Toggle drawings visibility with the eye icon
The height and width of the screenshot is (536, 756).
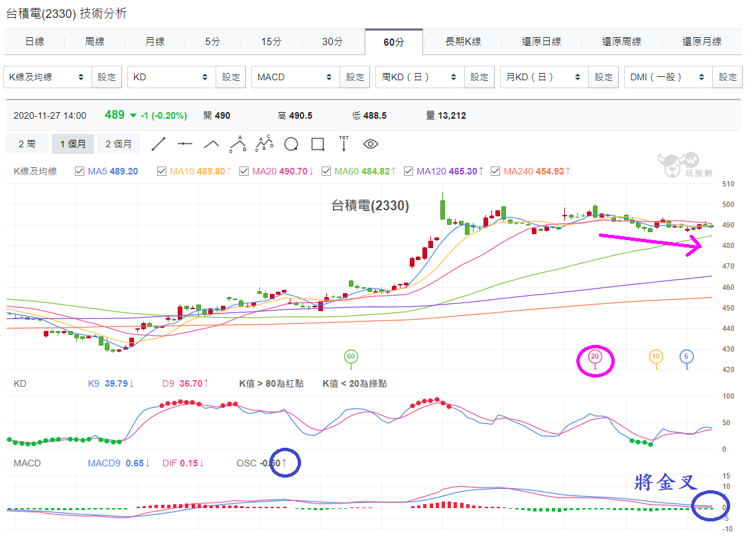point(370,144)
